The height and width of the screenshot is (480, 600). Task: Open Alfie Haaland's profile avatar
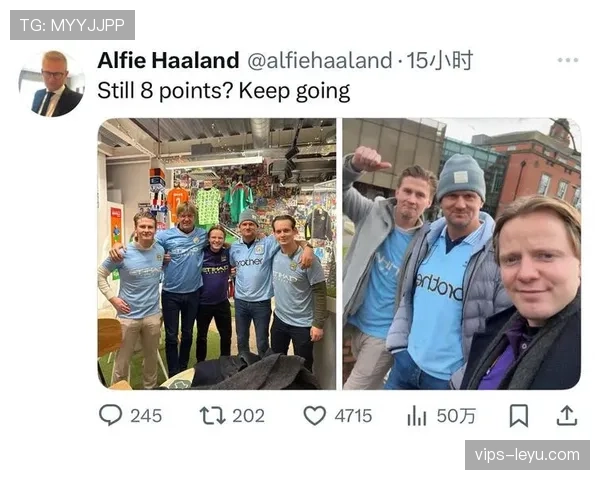coord(51,83)
